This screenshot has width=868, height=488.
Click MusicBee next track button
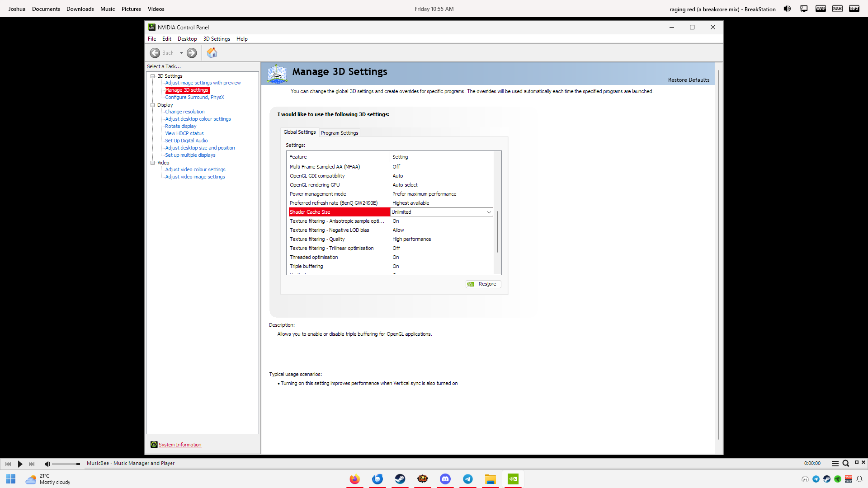[32, 464]
